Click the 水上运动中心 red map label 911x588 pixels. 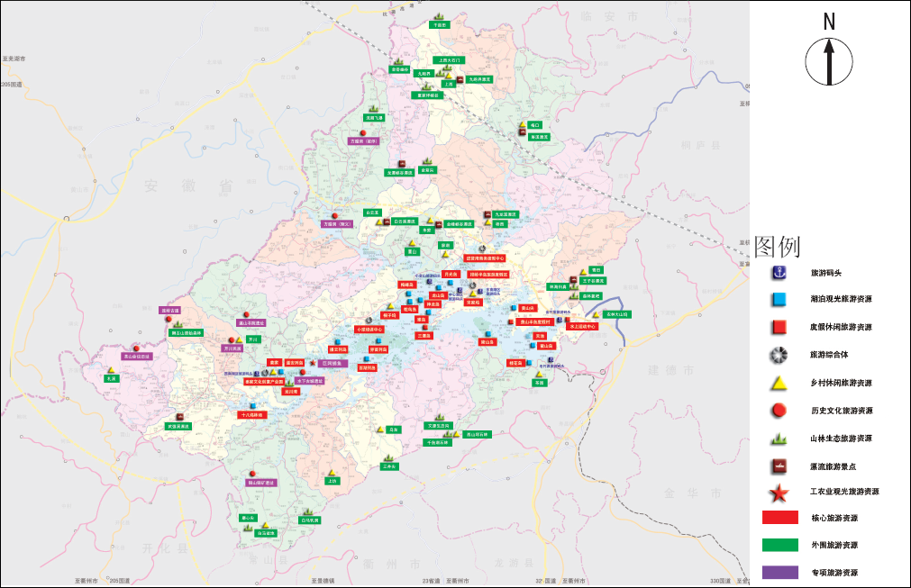tap(582, 326)
